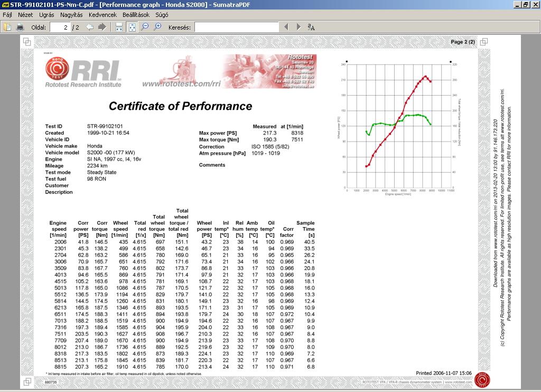This screenshot has width=541, height=392.
Task: Click test fuel value 98 RON
Action: 97,179
